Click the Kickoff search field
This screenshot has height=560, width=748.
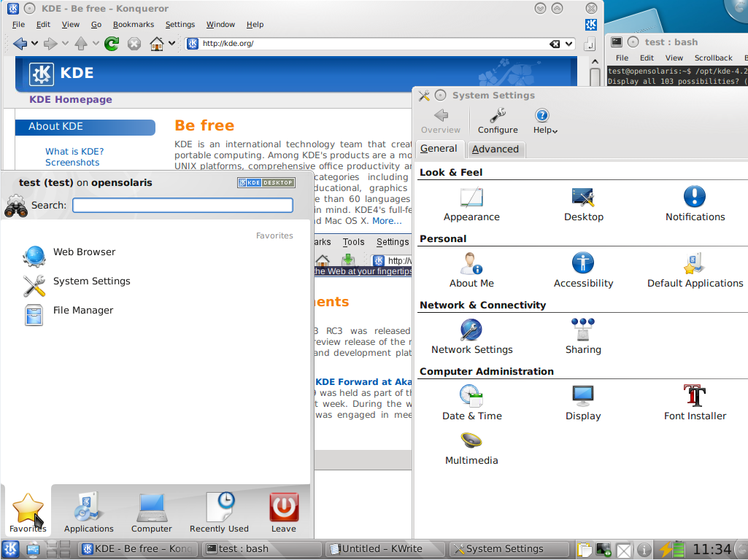[182, 206]
